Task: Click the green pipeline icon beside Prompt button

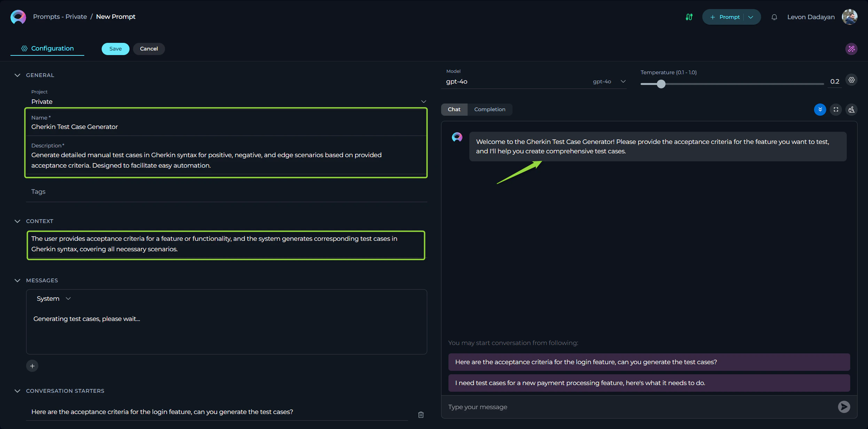Action: coord(689,17)
